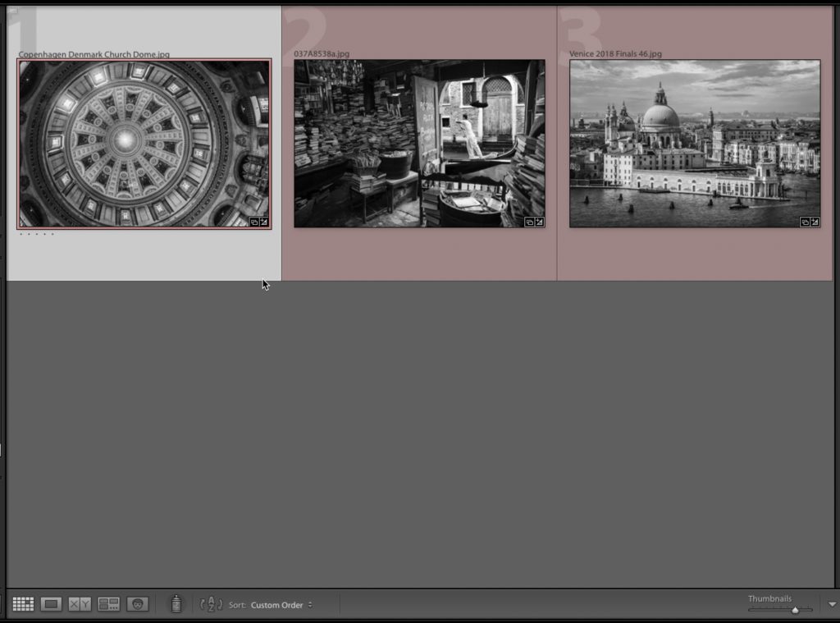Set fifth rating dot under Copenhagen Dome photo
The width and height of the screenshot is (840, 623).
pos(52,234)
